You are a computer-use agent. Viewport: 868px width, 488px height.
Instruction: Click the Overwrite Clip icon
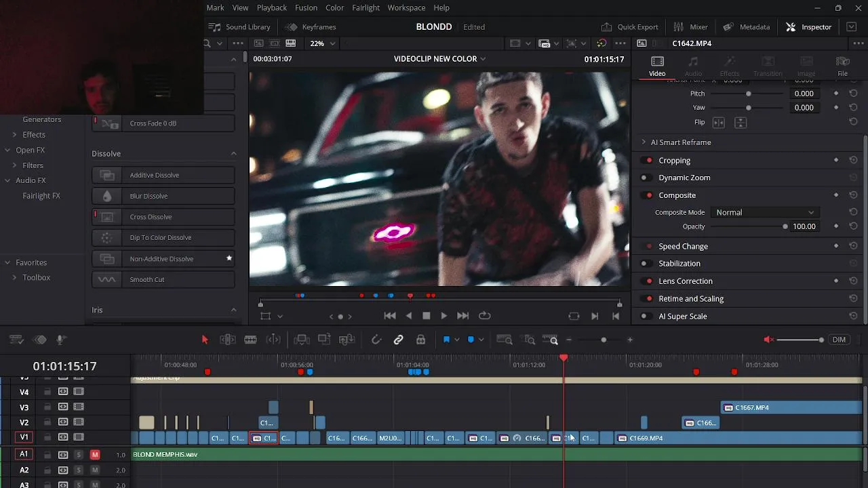[x=324, y=340]
